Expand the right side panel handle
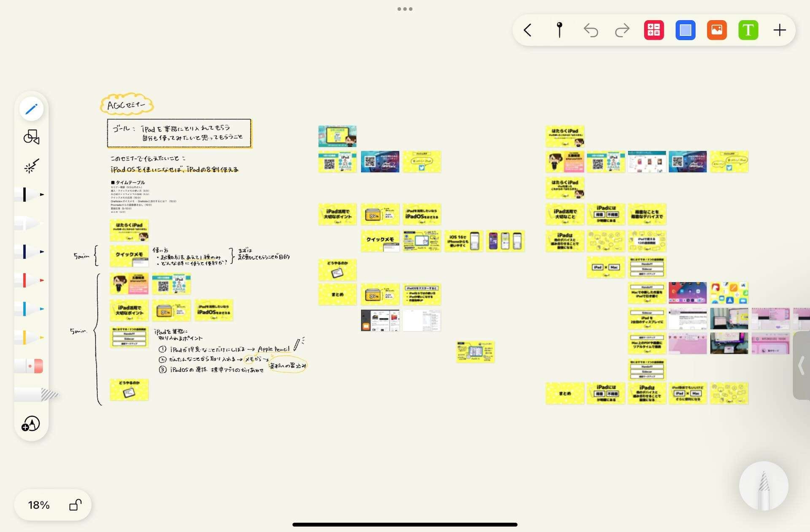The width and height of the screenshot is (810, 532). tap(801, 365)
